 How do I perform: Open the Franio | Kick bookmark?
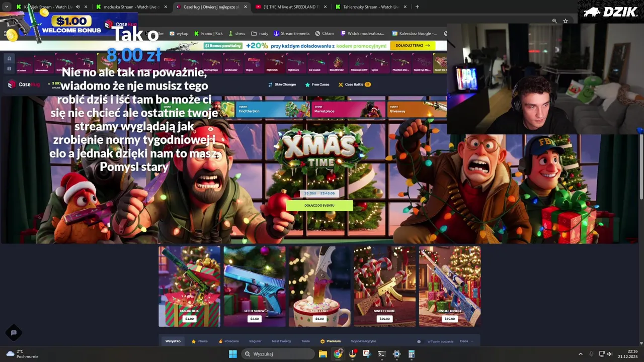coord(208,34)
